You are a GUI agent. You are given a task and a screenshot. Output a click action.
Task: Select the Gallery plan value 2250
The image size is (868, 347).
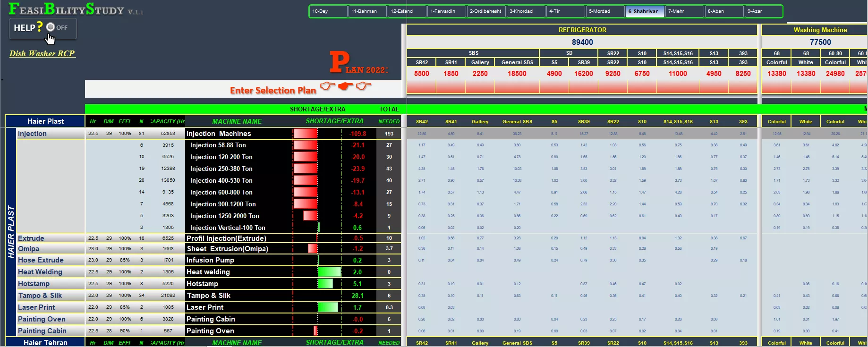480,74
